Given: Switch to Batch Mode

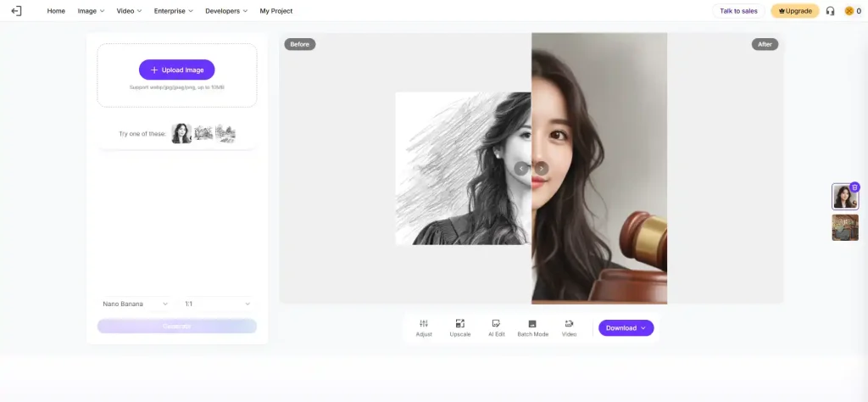Looking at the screenshot, I should tap(532, 328).
